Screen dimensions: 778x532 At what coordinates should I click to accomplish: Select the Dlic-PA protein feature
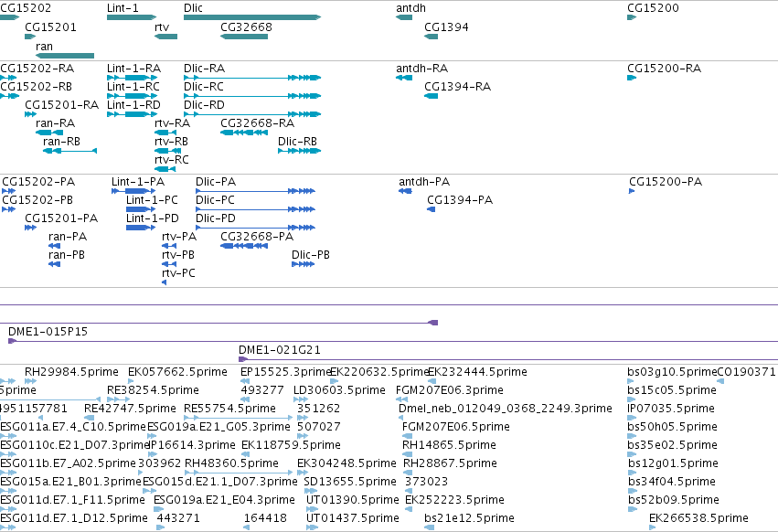pyautogui.click(x=255, y=191)
